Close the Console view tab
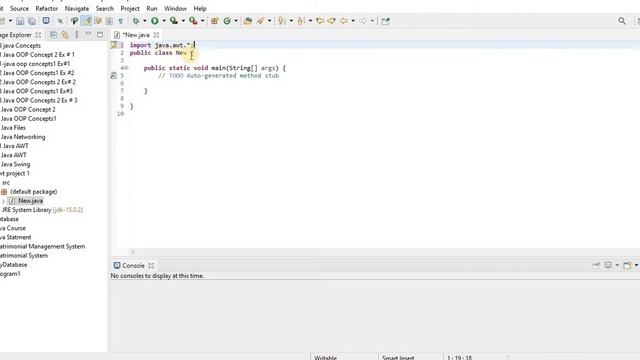 pos(151,266)
